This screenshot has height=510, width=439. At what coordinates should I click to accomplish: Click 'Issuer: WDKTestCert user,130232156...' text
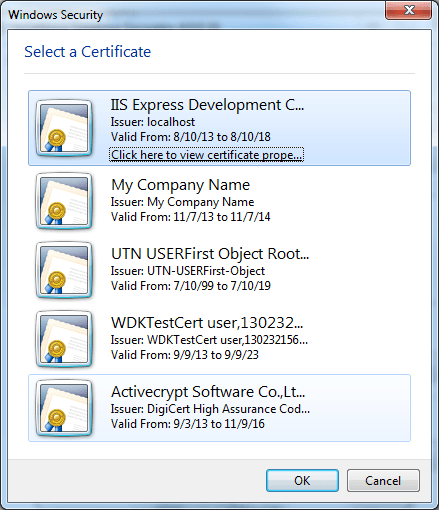[209, 340]
